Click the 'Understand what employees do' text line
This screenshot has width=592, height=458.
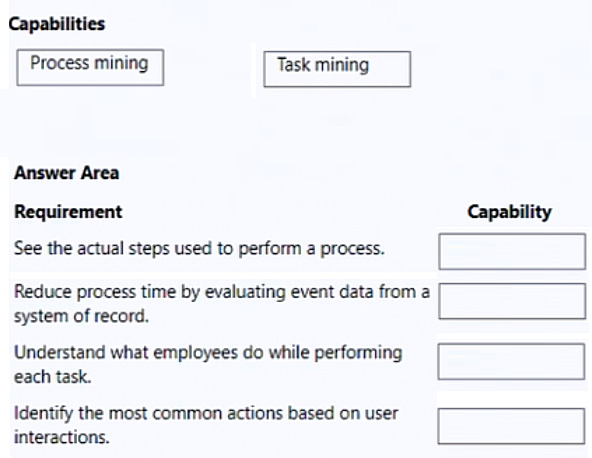(208, 353)
